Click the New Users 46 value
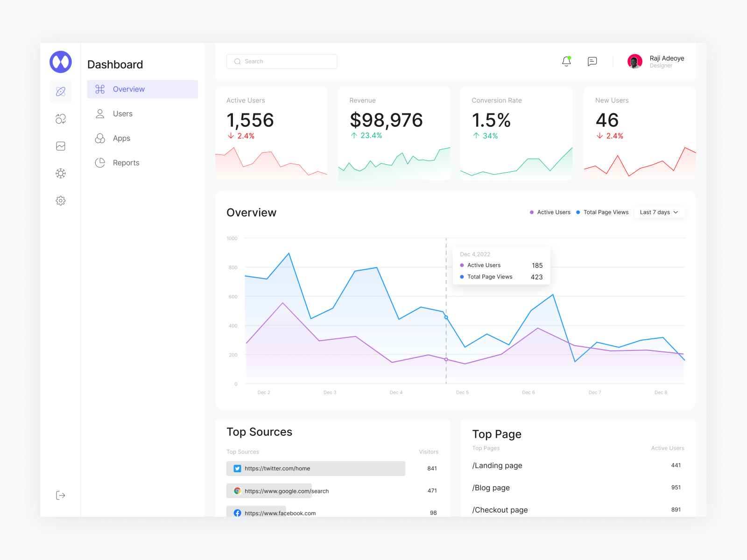Image resolution: width=747 pixels, height=560 pixels. click(x=607, y=120)
